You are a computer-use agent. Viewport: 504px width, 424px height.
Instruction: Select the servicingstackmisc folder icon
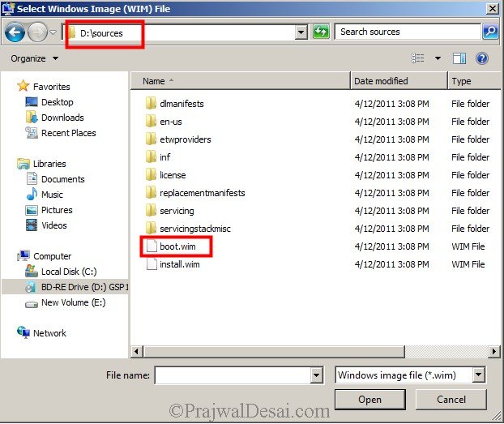pos(151,229)
